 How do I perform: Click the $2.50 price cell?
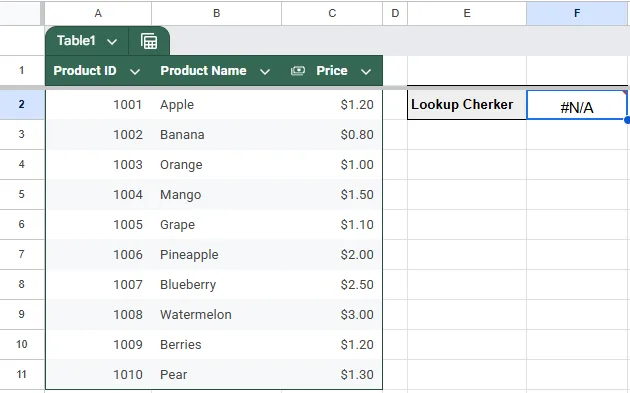coord(332,285)
